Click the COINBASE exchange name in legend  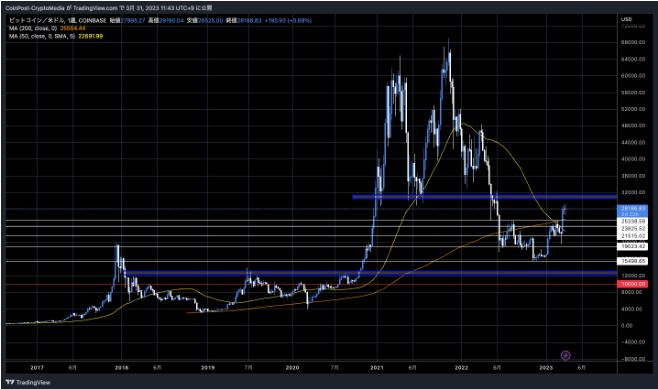pos(92,20)
